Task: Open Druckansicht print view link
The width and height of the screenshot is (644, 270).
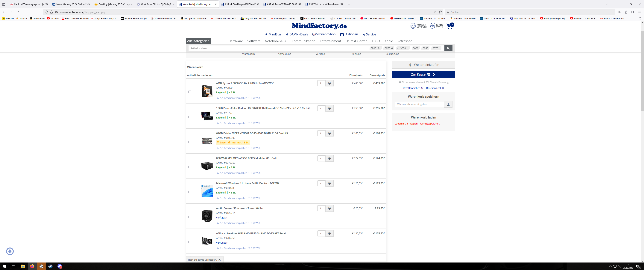Action: [x=435, y=88]
